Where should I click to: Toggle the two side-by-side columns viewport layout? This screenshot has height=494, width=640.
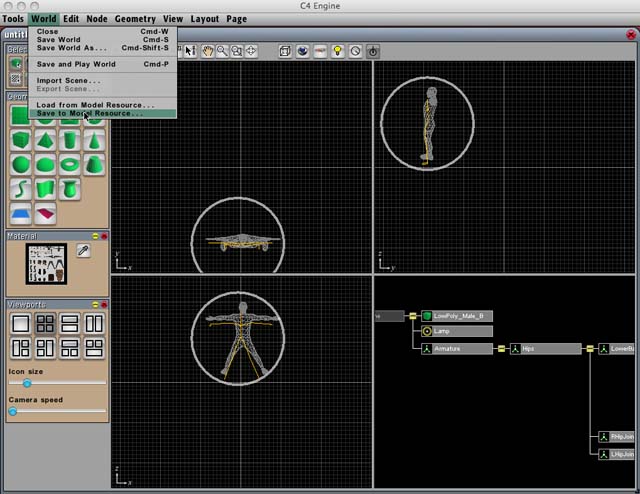pos(95,323)
